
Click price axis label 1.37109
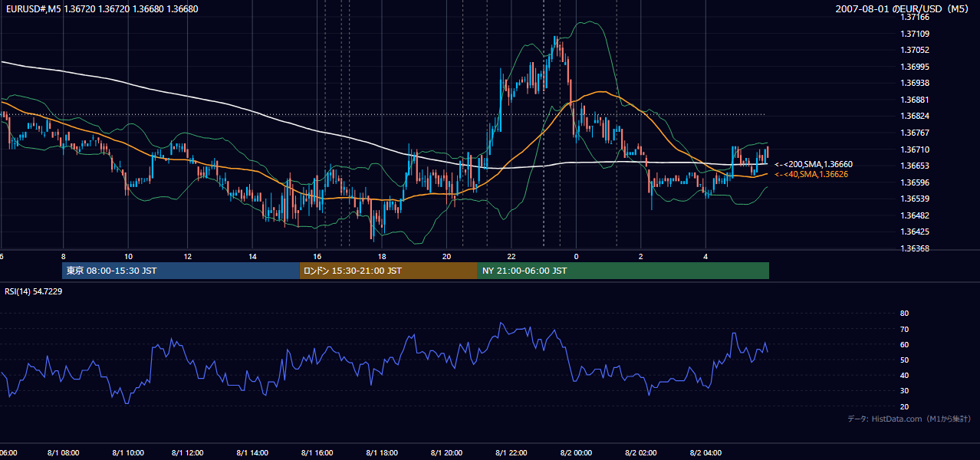(x=915, y=34)
